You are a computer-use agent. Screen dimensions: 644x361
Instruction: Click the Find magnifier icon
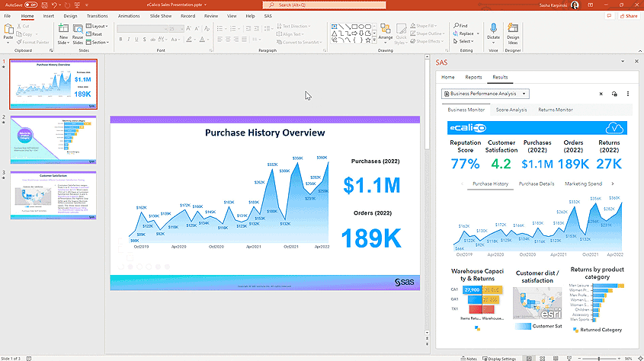(456, 25)
